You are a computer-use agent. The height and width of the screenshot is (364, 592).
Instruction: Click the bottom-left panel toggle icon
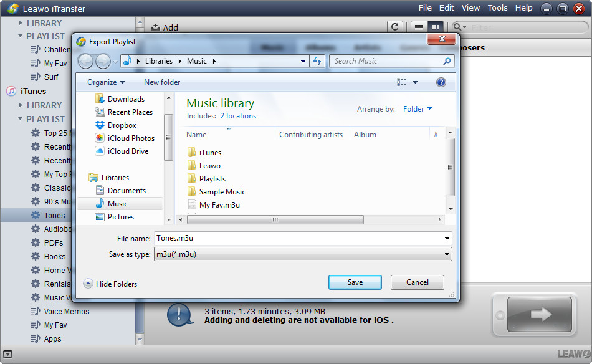(x=8, y=354)
